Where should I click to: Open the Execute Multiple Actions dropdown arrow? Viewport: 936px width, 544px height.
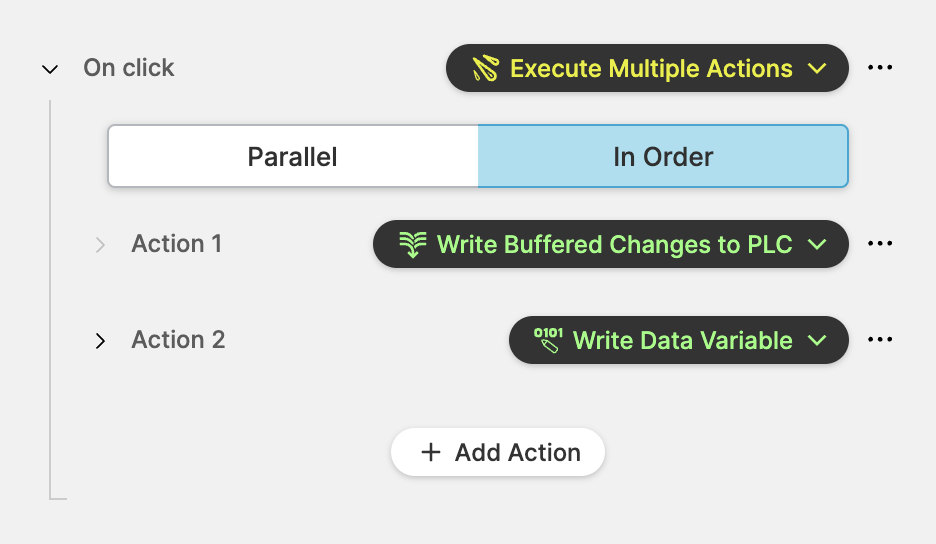pos(817,69)
